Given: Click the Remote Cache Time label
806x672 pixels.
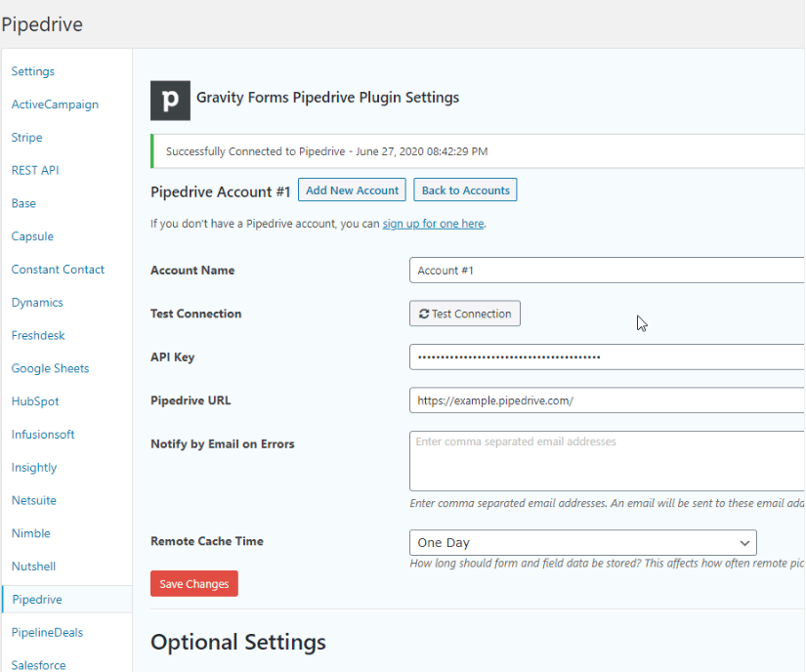Looking at the screenshot, I should [207, 541].
